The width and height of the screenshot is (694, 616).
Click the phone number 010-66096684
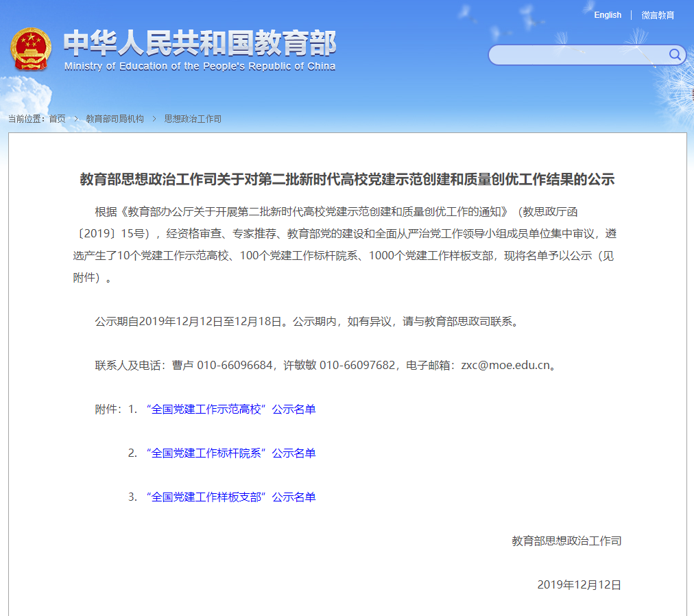click(235, 366)
